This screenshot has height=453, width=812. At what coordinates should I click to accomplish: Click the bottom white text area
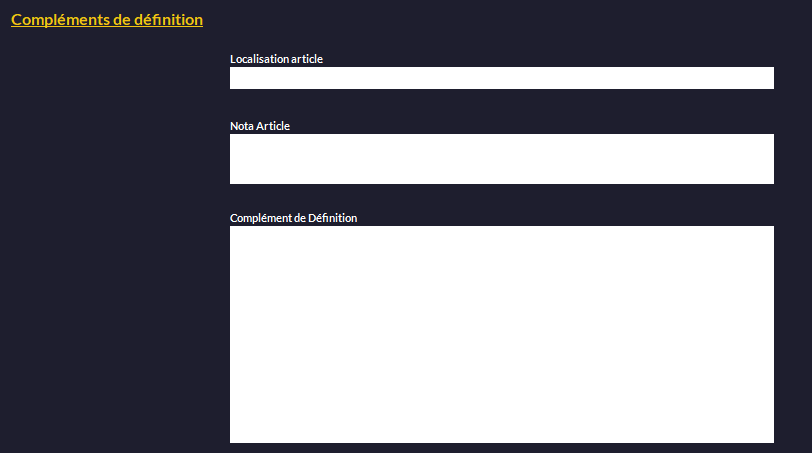[501, 334]
